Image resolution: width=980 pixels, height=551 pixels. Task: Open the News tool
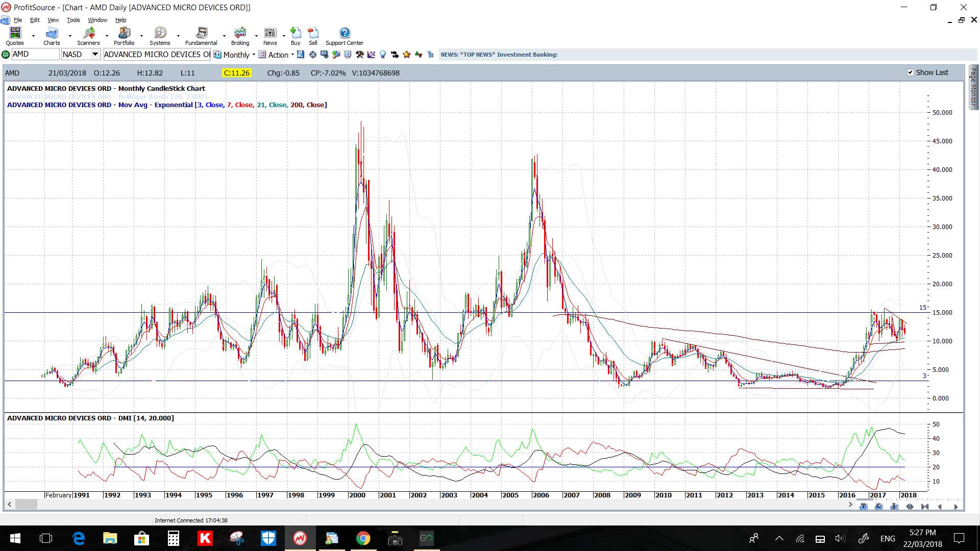click(x=270, y=36)
